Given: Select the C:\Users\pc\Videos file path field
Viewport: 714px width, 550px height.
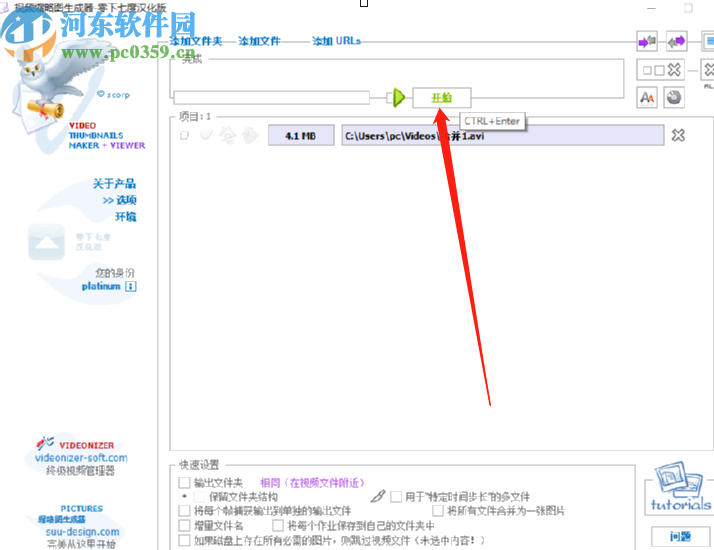Looking at the screenshot, I should (503, 135).
